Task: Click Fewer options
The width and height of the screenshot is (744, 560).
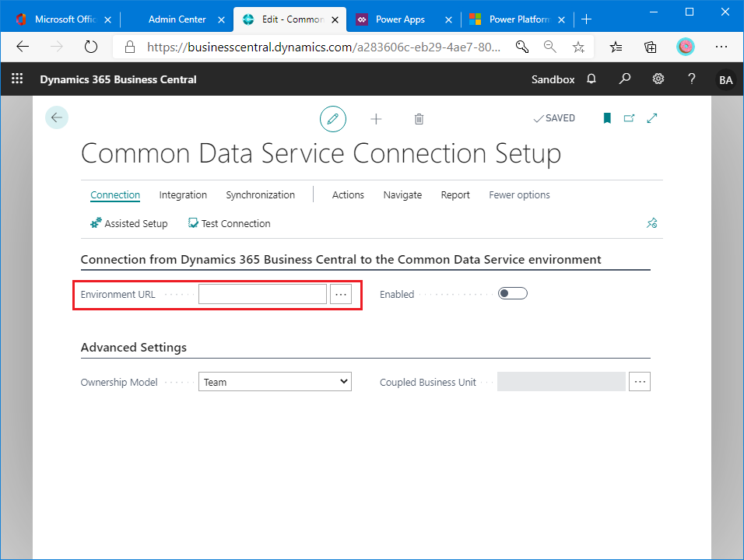Action: coord(520,195)
